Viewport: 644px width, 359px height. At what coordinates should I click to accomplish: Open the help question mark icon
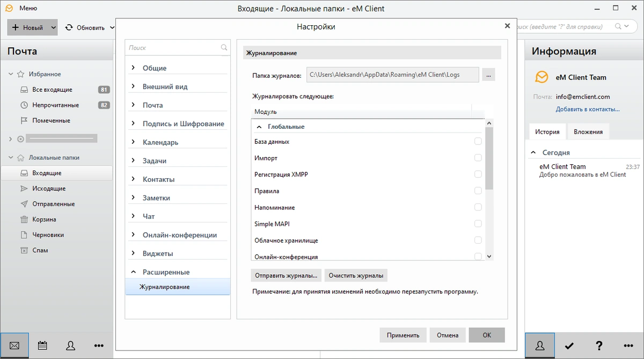pos(599,346)
